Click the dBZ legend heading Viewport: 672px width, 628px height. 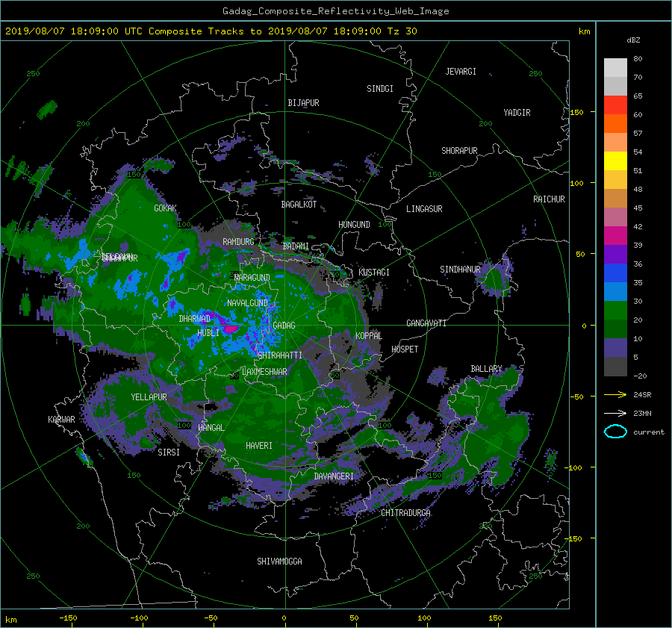click(x=633, y=40)
